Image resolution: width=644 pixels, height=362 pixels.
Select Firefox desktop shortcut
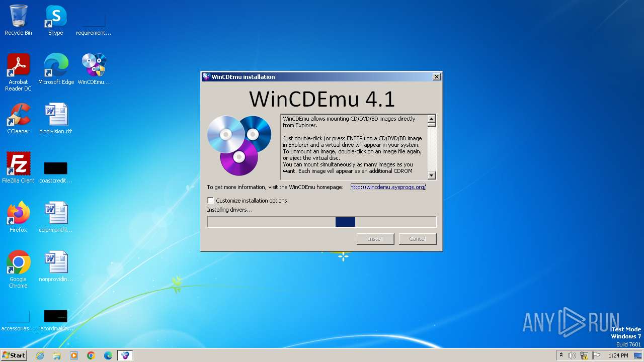pos(18,217)
